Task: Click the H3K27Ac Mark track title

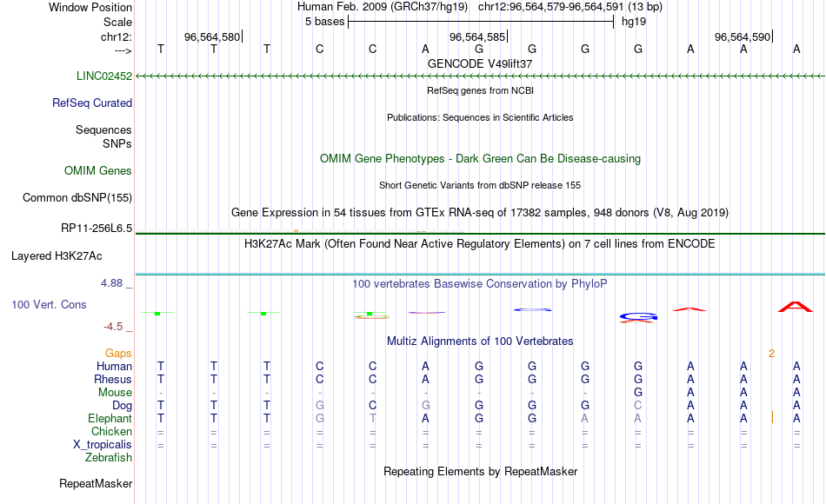Action: click(x=480, y=244)
